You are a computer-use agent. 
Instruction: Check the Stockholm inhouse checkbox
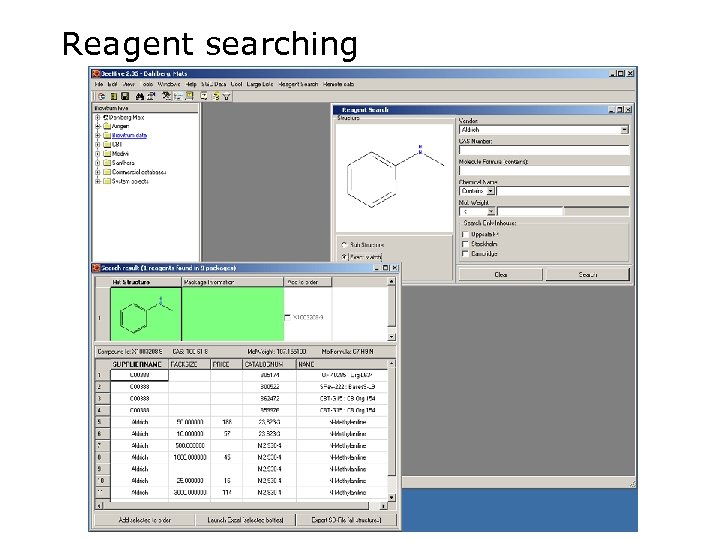465,244
